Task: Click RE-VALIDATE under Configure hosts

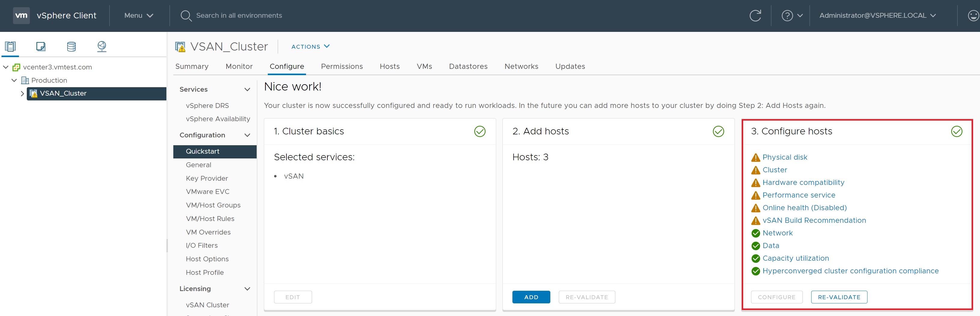Action: (839, 297)
